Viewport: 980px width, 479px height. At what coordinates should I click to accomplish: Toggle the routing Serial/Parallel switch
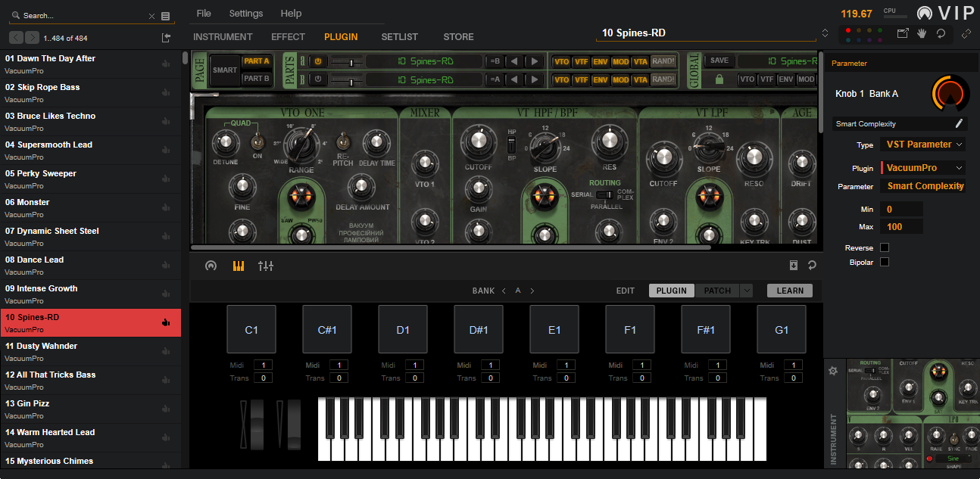click(605, 194)
